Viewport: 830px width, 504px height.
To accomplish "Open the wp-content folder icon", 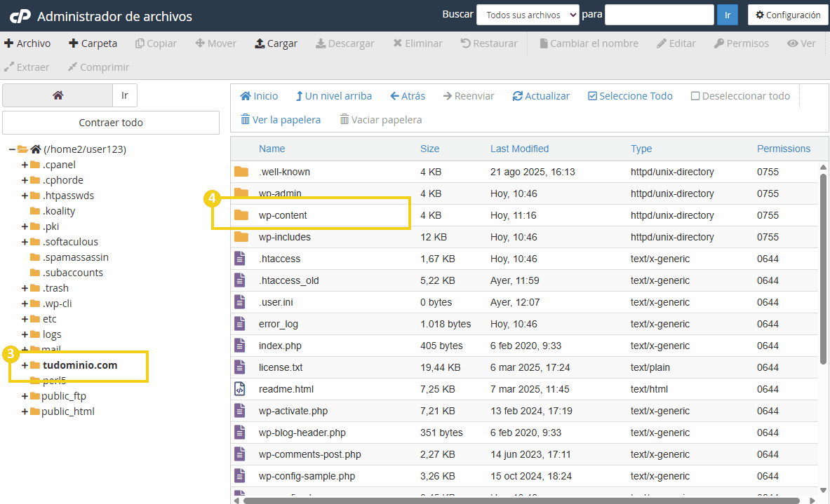I will (241, 215).
